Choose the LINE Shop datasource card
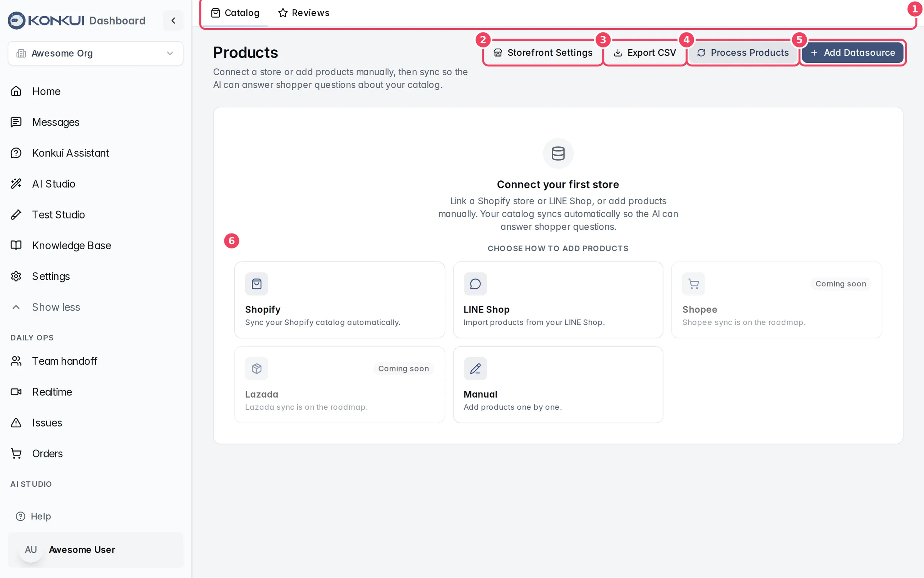The height and width of the screenshot is (578, 924). [x=558, y=300]
